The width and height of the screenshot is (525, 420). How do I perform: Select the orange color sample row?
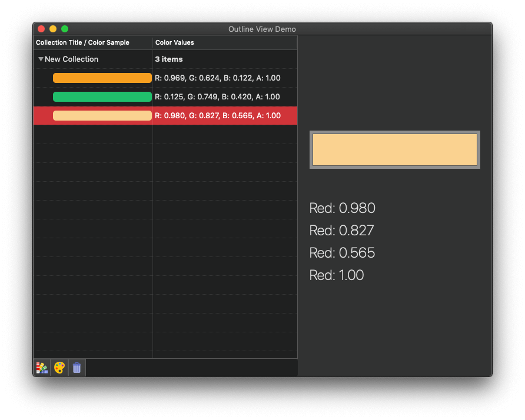pyautogui.click(x=102, y=78)
